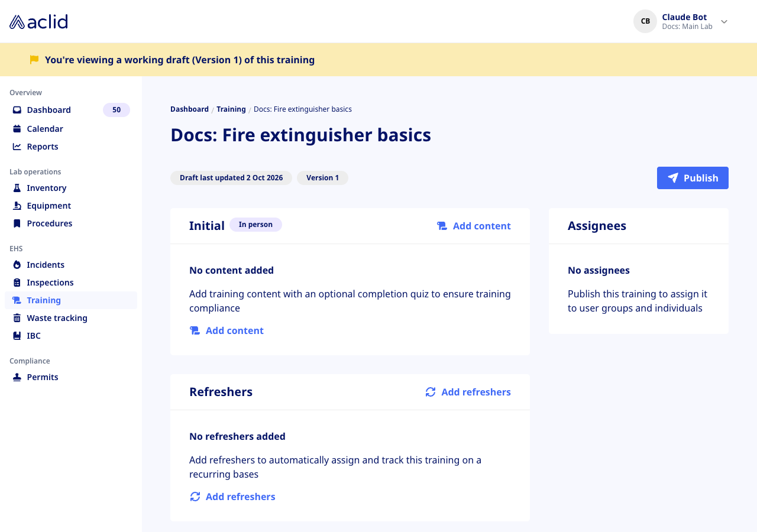
Task: Click the Aclid logo
Action: tap(38, 22)
